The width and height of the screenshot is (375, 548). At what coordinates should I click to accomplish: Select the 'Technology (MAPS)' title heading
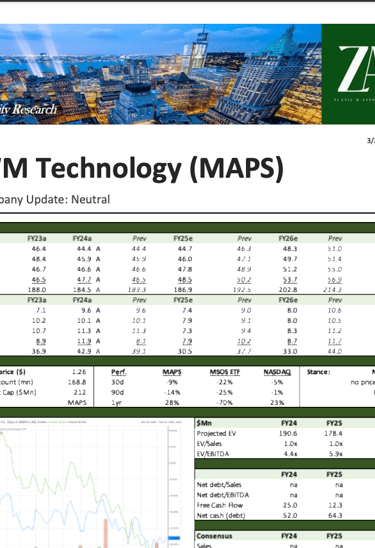[x=160, y=169]
